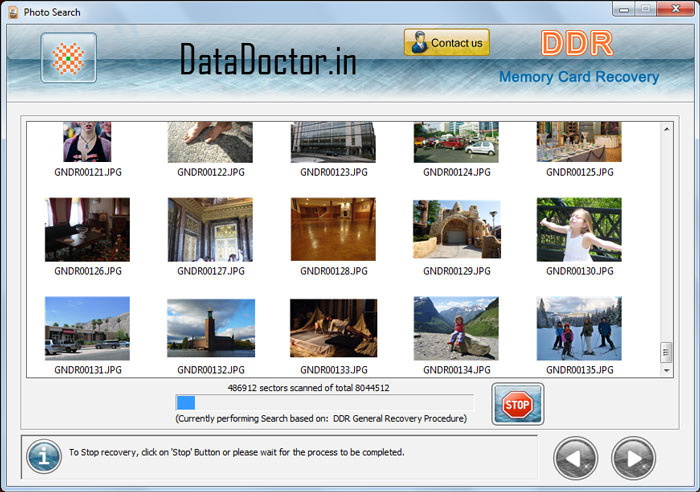Click the sectors scanned status text
Image resolution: width=700 pixels, height=492 pixels.
[308, 388]
